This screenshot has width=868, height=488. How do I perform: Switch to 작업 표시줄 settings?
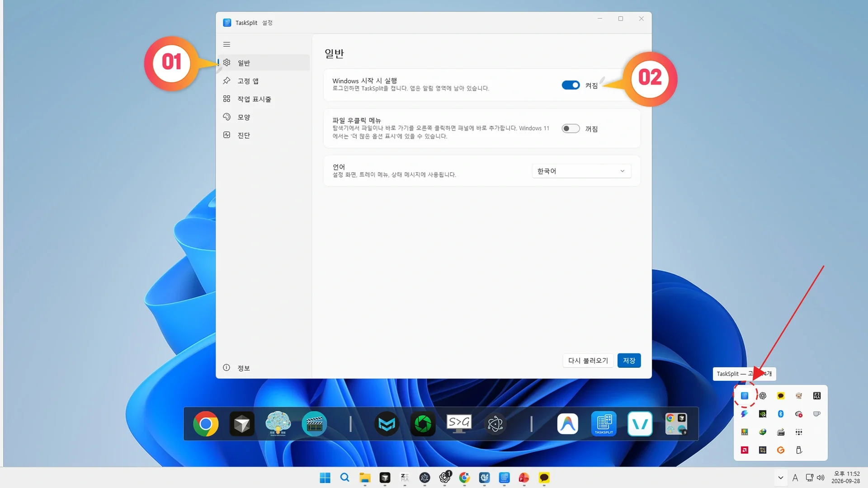[264, 99]
